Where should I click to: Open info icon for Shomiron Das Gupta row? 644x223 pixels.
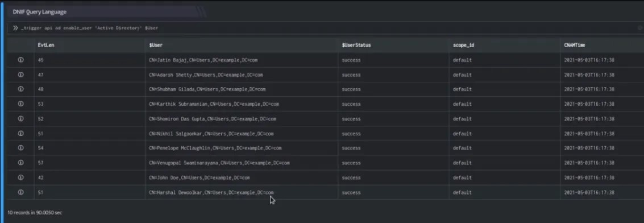(20, 119)
